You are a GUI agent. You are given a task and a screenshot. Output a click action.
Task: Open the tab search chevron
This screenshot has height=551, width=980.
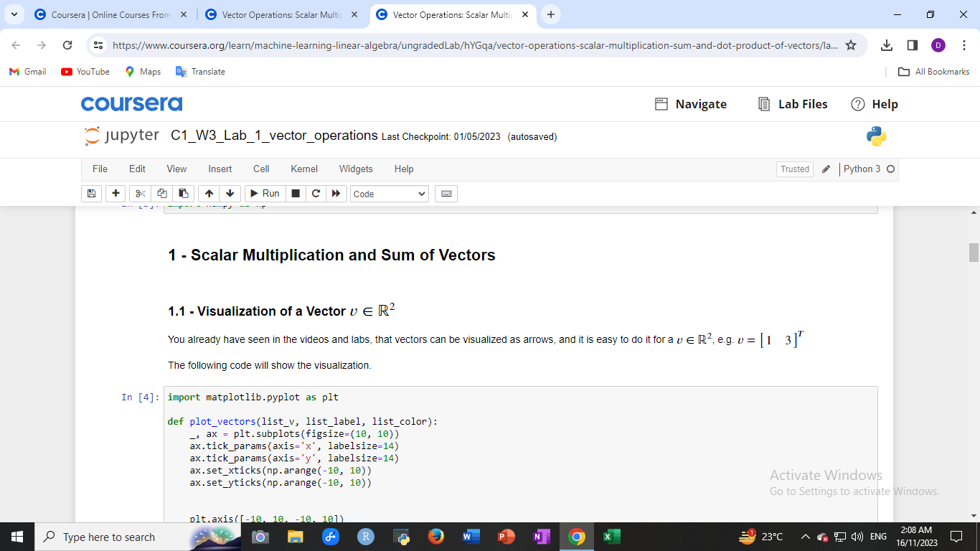coord(14,14)
